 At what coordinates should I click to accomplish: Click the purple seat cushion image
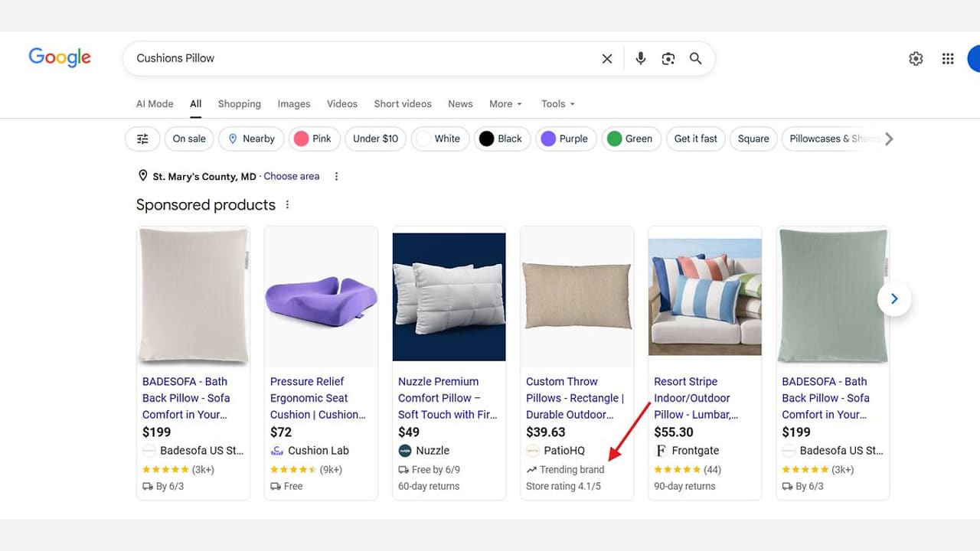(x=321, y=297)
